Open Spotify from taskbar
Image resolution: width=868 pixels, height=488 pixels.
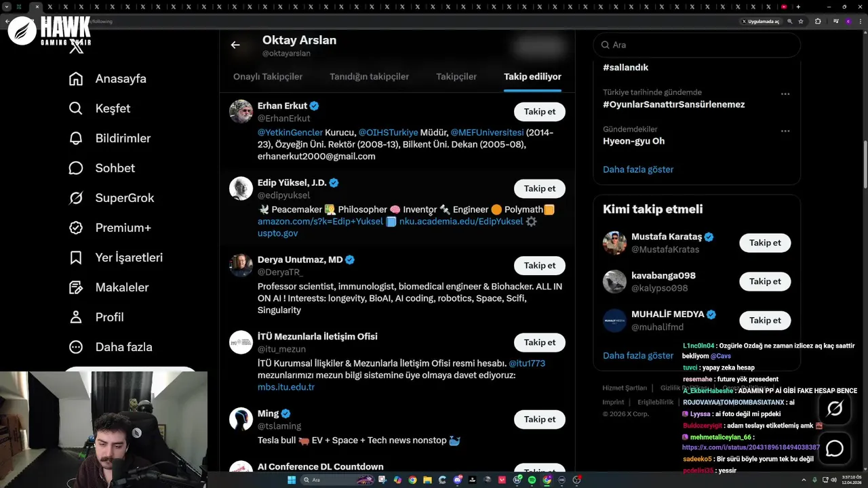(x=532, y=480)
